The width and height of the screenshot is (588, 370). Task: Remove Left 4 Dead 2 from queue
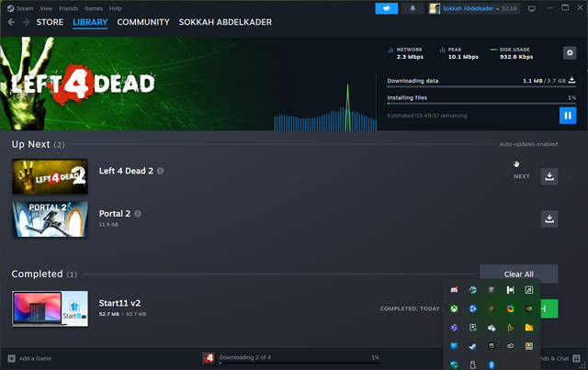(570, 176)
